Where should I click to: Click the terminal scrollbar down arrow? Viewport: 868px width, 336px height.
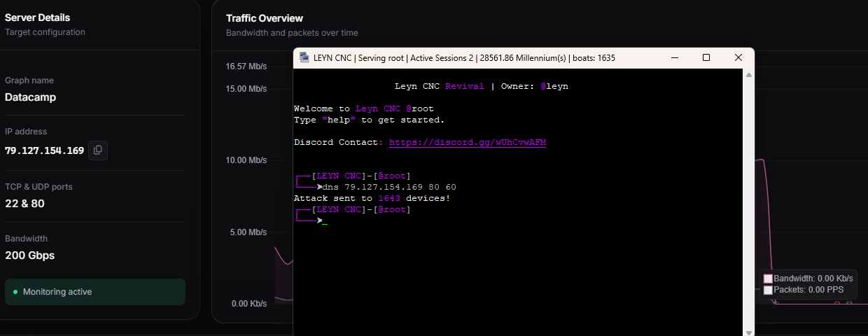click(748, 332)
